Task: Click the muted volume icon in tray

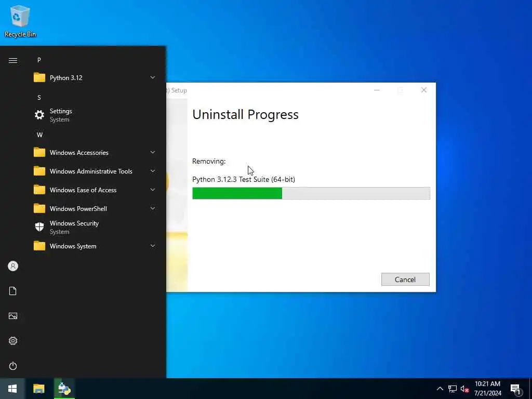Action: [x=465, y=389]
